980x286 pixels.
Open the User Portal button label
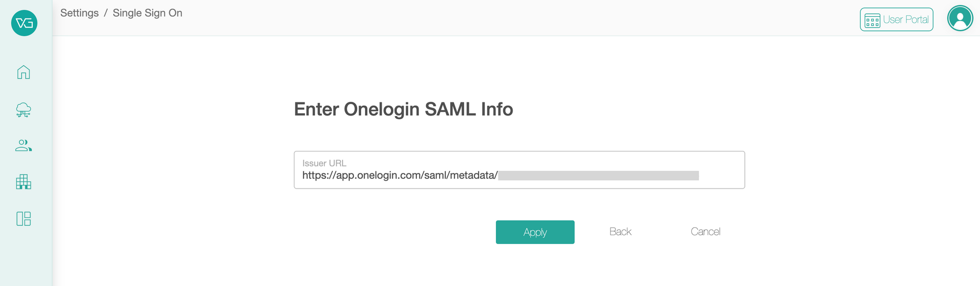(906, 20)
